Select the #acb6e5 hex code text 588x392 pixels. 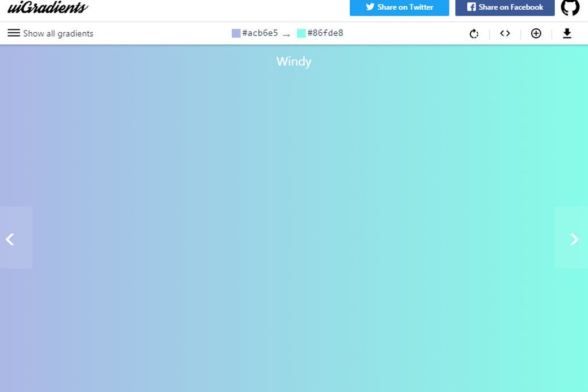click(x=260, y=33)
